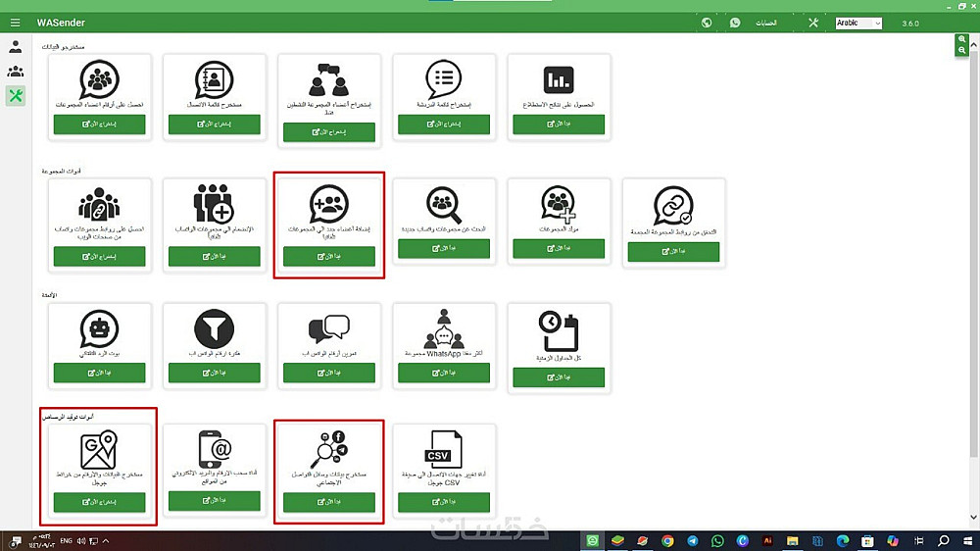Open the tools section in left sidebar
This screenshot has width=980, height=551.
16,95
